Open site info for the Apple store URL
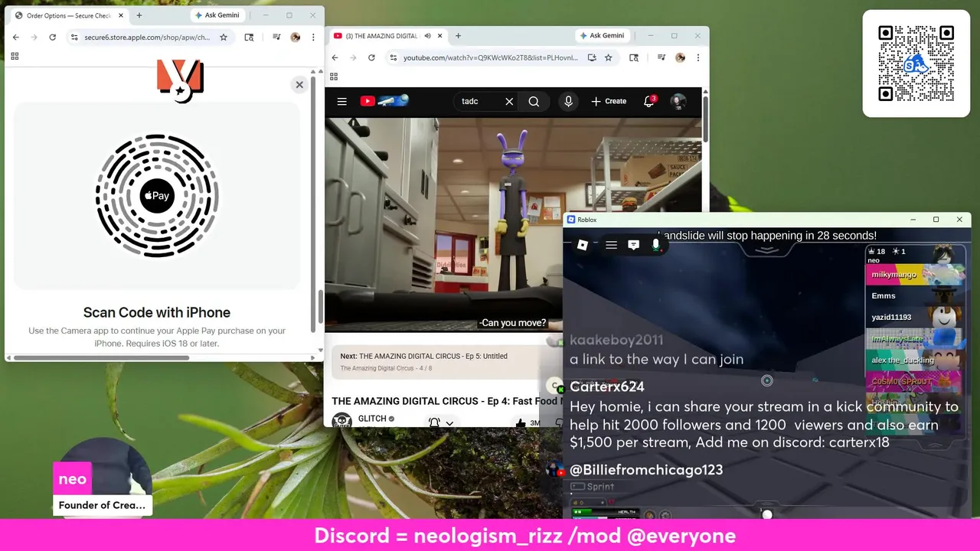This screenshot has height=551, width=980. [x=74, y=37]
